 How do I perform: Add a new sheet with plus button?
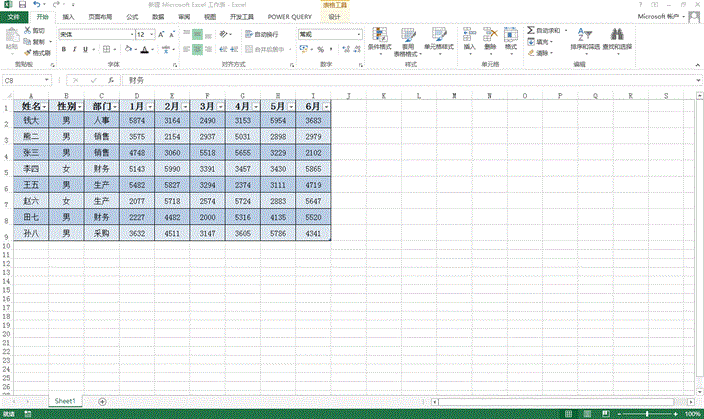(x=102, y=400)
